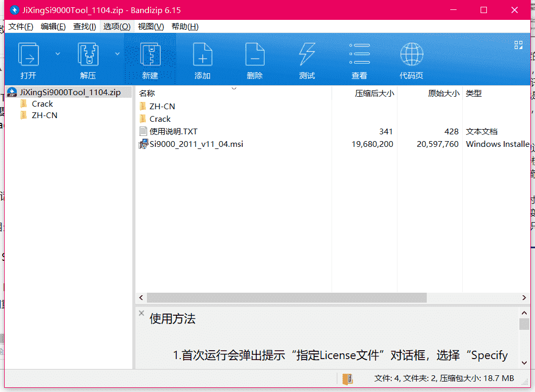This screenshot has width=535, height=392.
Task: Click the New archive (新建) icon
Action: click(x=150, y=54)
